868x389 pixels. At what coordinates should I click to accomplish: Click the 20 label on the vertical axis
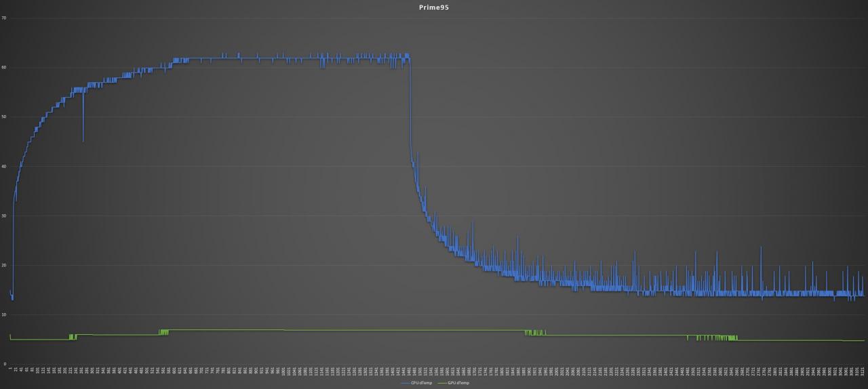(x=4, y=265)
